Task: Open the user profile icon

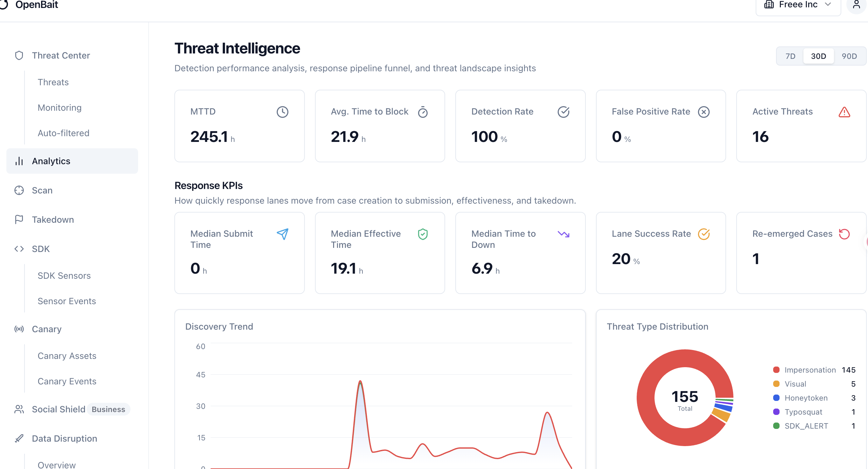Action: pos(856,5)
